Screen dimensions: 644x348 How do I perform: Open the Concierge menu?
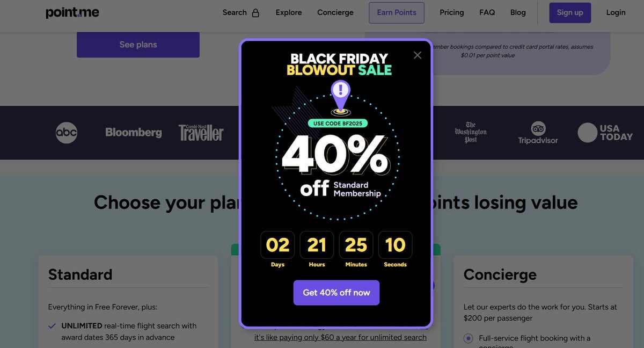tap(335, 12)
